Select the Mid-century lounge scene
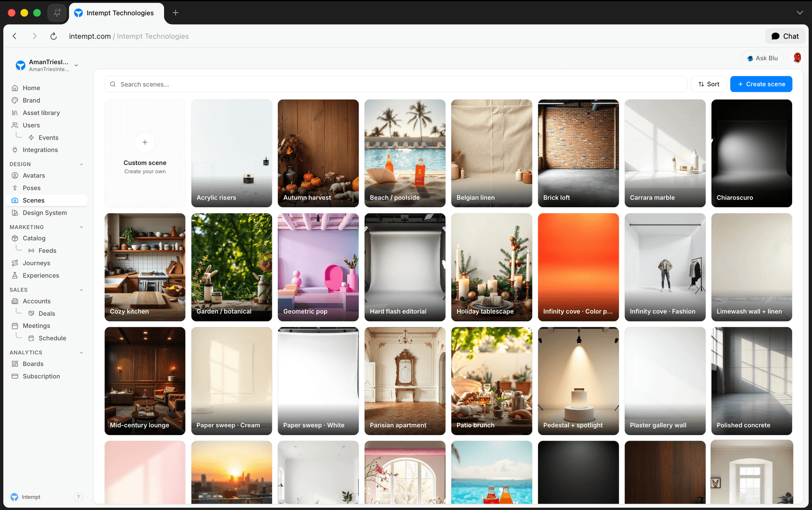Image resolution: width=812 pixels, height=510 pixels. (145, 381)
